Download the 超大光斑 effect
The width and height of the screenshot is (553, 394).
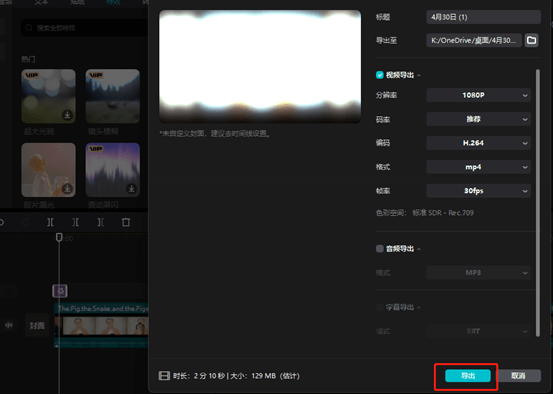[67, 115]
